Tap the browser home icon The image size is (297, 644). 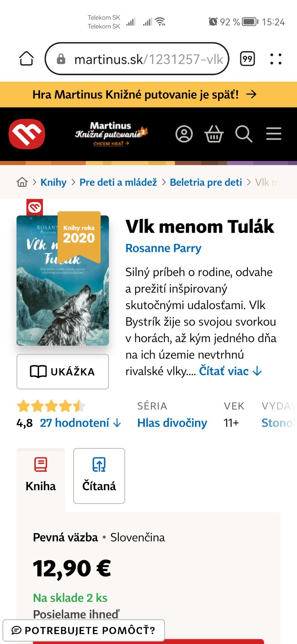[27, 59]
